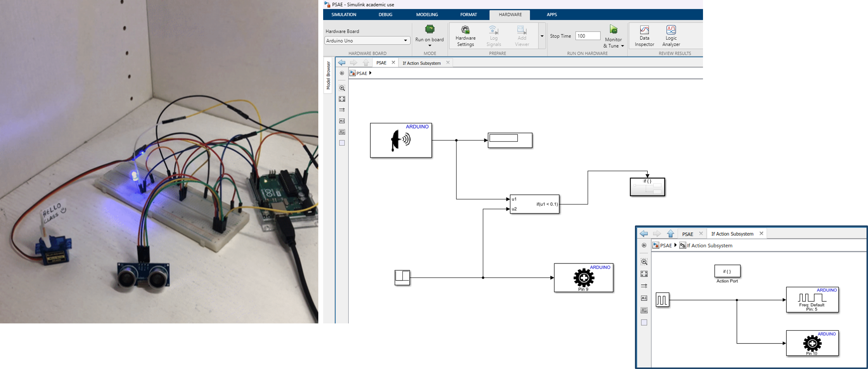
Task: Close the PSAE tab in subsystem window
Action: pos(701,233)
